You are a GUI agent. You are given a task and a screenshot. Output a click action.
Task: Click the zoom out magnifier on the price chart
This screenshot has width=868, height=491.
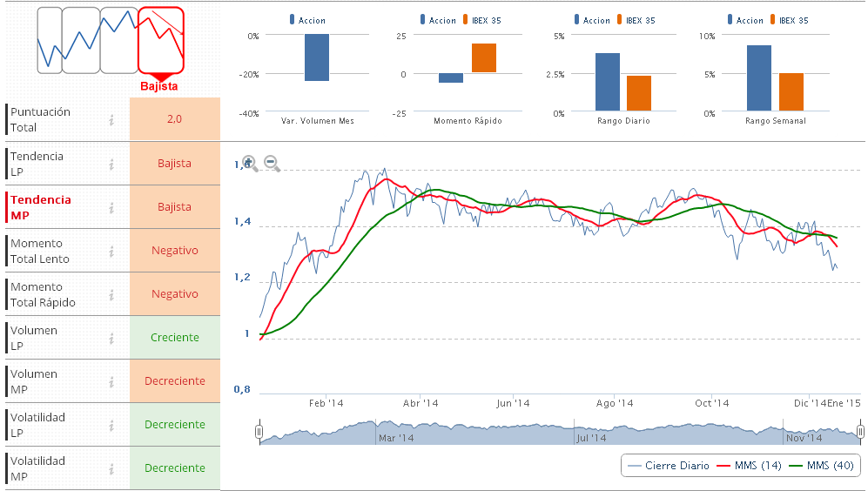coord(271,163)
